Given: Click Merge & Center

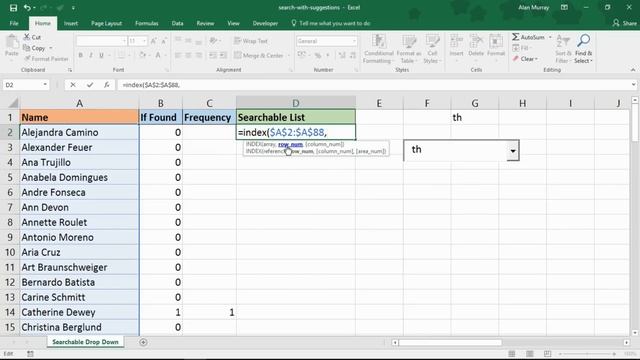Looking at the screenshot, I should 259,55.
